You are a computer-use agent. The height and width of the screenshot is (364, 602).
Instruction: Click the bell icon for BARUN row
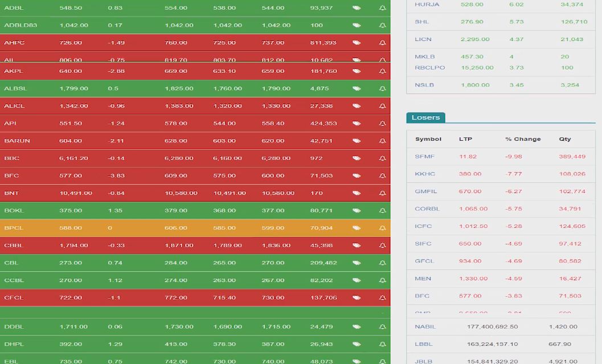[x=382, y=141]
